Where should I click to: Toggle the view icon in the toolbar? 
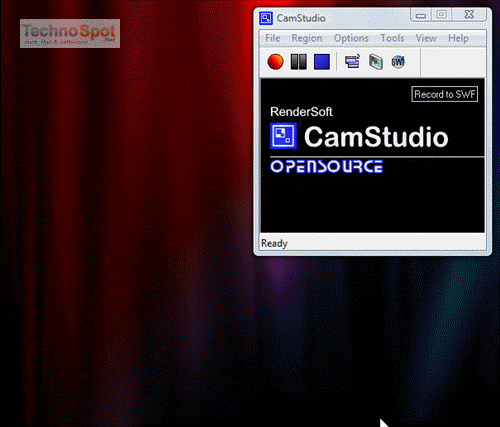(x=352, y=62)
